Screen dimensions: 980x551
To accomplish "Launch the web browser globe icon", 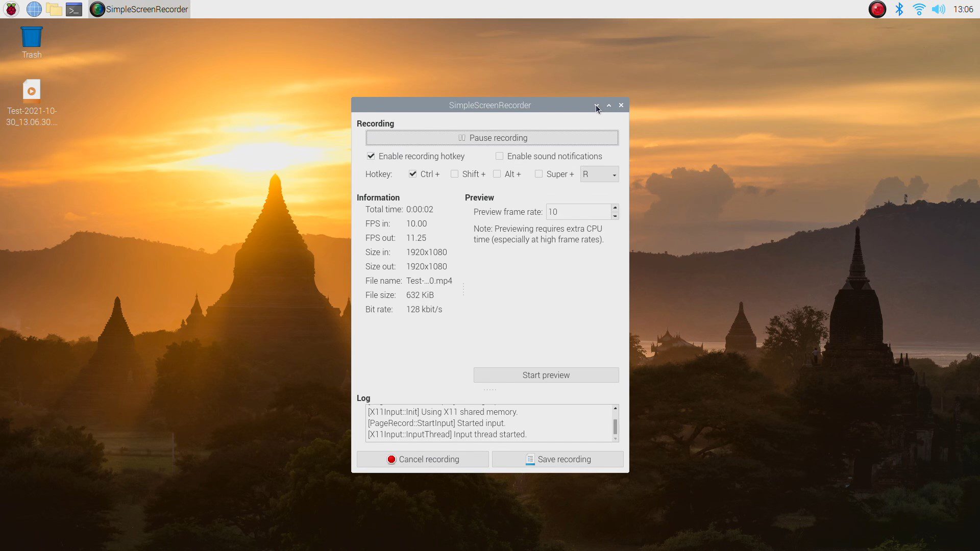I will (x=34, y=9).
